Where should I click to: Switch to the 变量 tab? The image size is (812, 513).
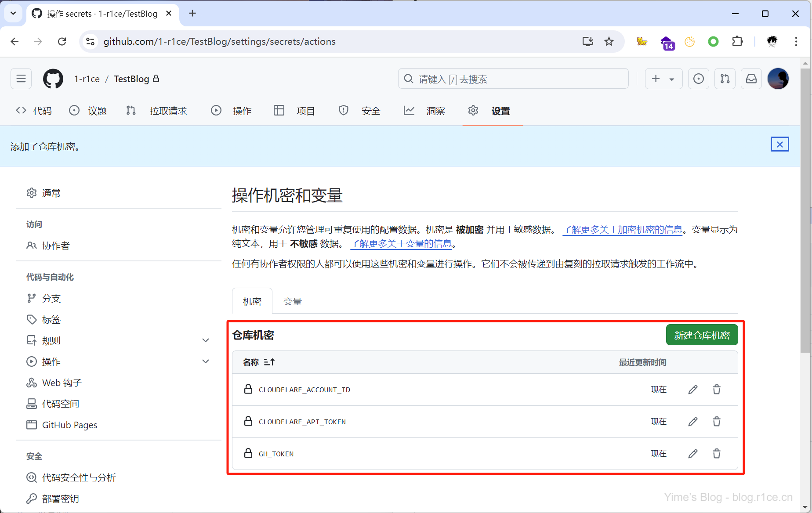click(x=292, y=302)
